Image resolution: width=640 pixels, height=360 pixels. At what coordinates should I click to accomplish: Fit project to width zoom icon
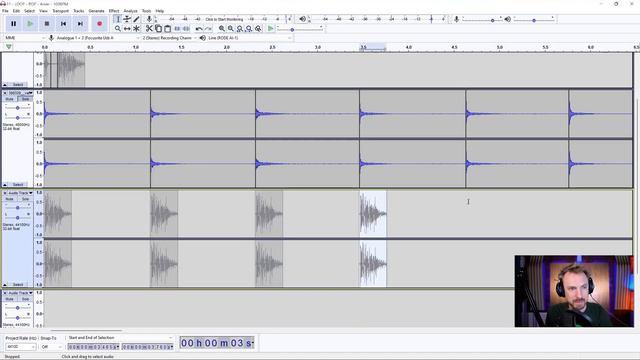[249, 29]
